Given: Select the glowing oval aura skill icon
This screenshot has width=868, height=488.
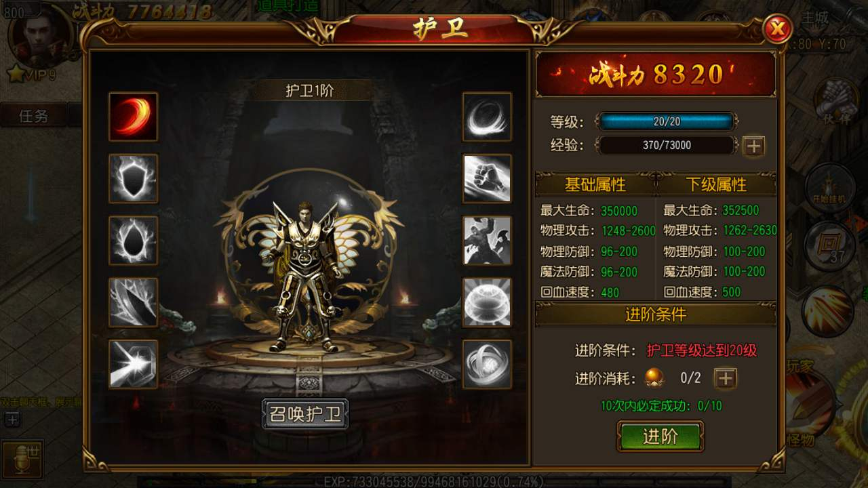Looking at the screenshot, I should tap(133, 240).
